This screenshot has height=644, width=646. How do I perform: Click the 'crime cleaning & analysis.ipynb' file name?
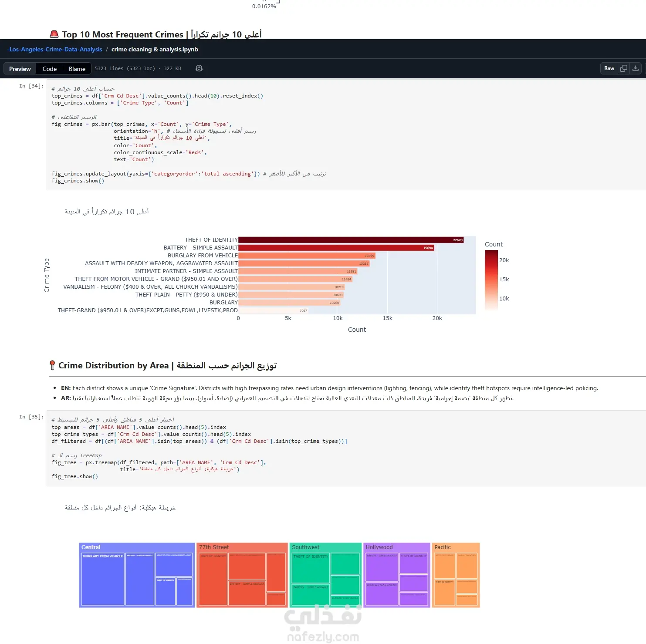pyautogui.click(x=155, y=49)
